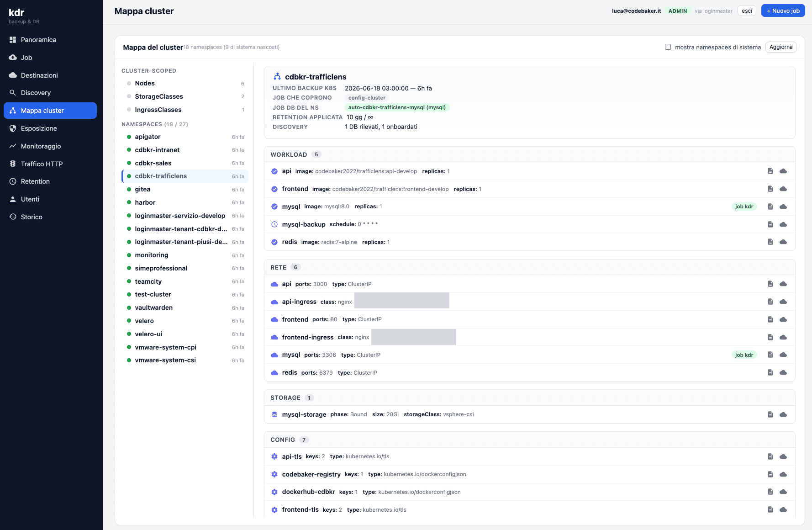The image size is (812, 530).
Task: Click cloud icon for frontend service row
Action: pos(783,319)
